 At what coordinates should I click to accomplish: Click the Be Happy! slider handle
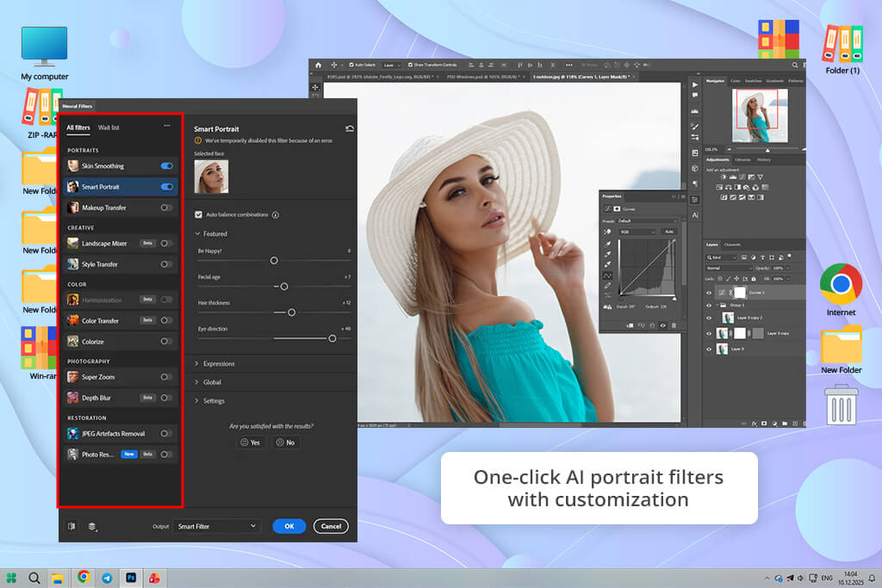(274, 260)
